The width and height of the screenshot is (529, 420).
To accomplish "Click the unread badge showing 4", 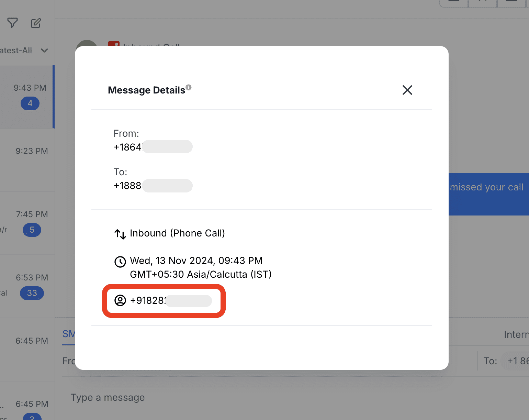I will [30, 103].
